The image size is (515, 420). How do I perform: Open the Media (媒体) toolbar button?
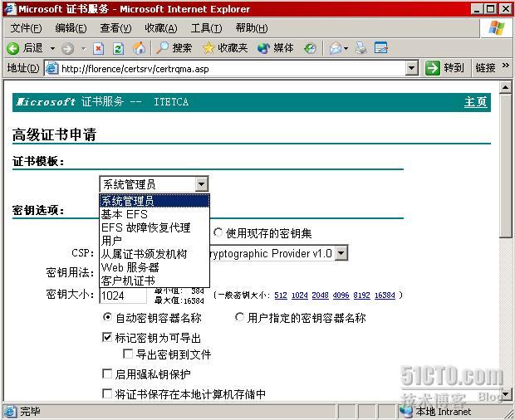coord(275,48)
